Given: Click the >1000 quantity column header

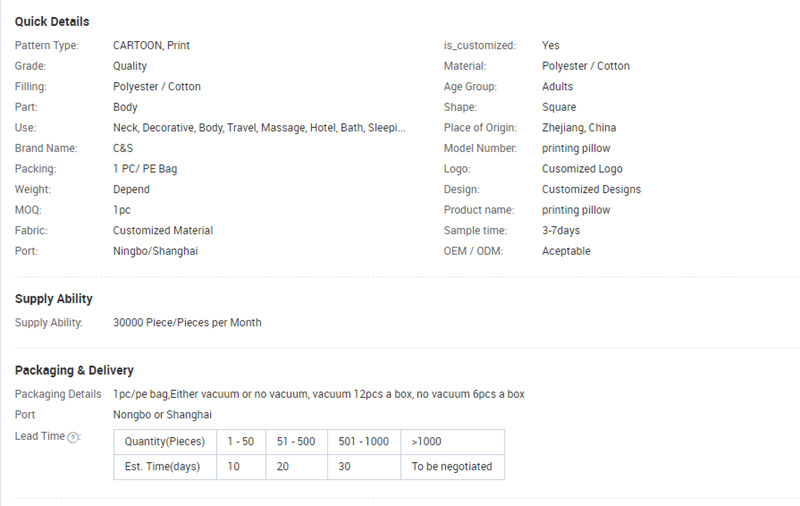Looking at the screenshot, I should tap(453, 442).
